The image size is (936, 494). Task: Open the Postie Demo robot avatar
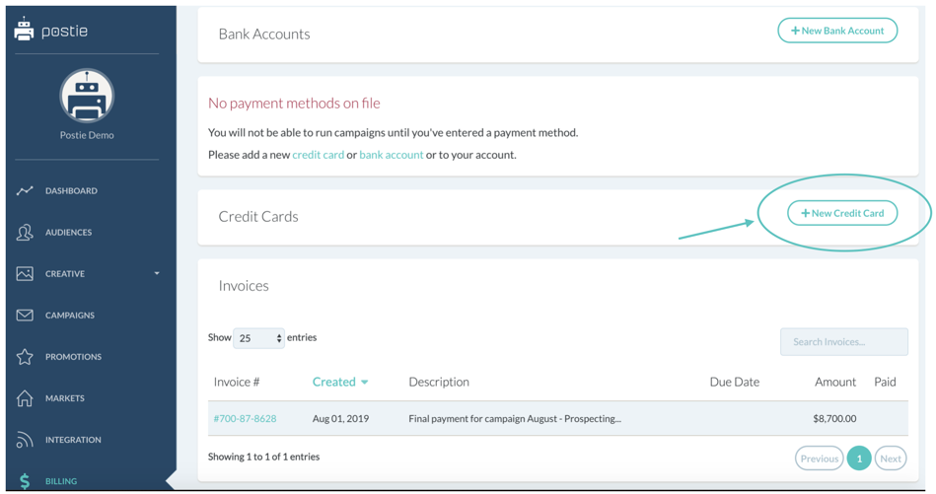(x=87, y=95)
